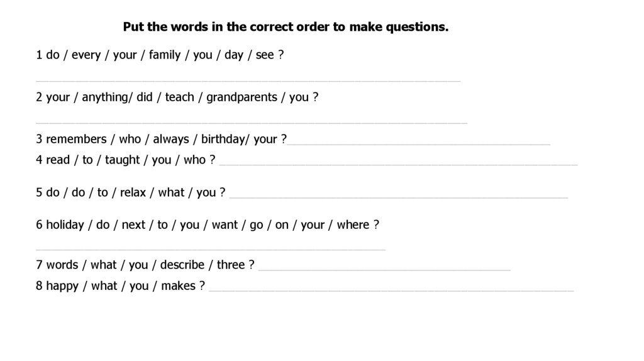644x361 pixels.
Task: Click the answer line after question 3
Action: (x=418, y=144)
